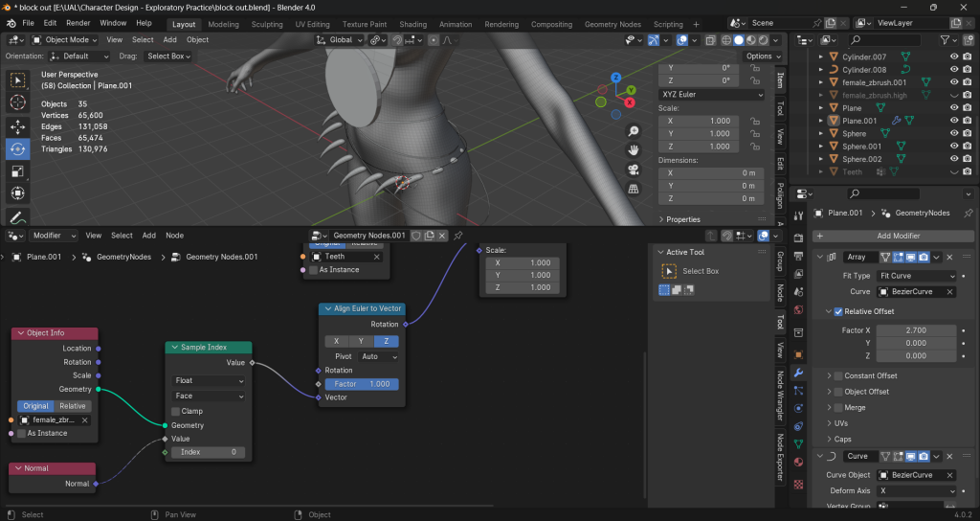The width and height of the screenshot is (980, 521).
Task: Adjust the Factor slider on Align Euler node
Action: [x=362, y=384]
